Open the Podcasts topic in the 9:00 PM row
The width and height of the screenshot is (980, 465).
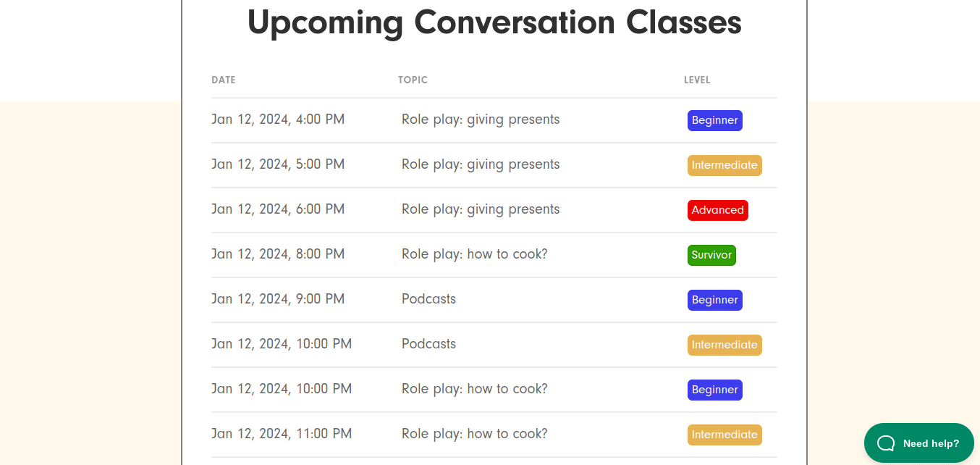(x=428, y=299)
